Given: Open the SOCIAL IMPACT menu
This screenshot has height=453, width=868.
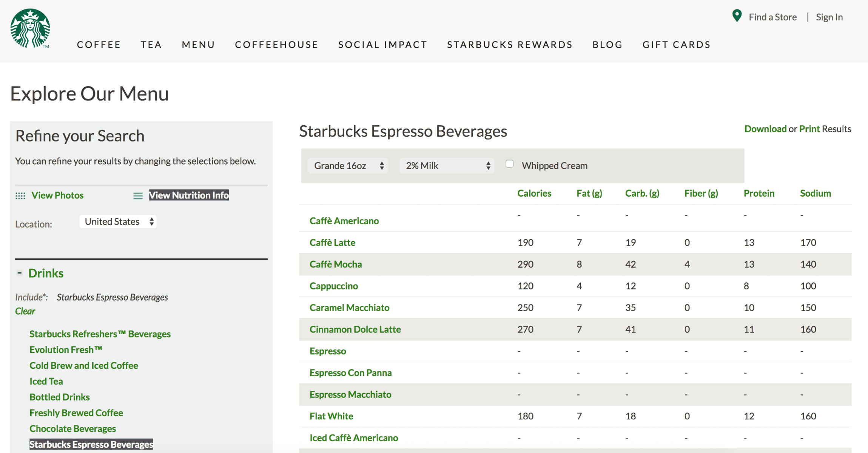Looking at the screenshot, I should point(383,45).
